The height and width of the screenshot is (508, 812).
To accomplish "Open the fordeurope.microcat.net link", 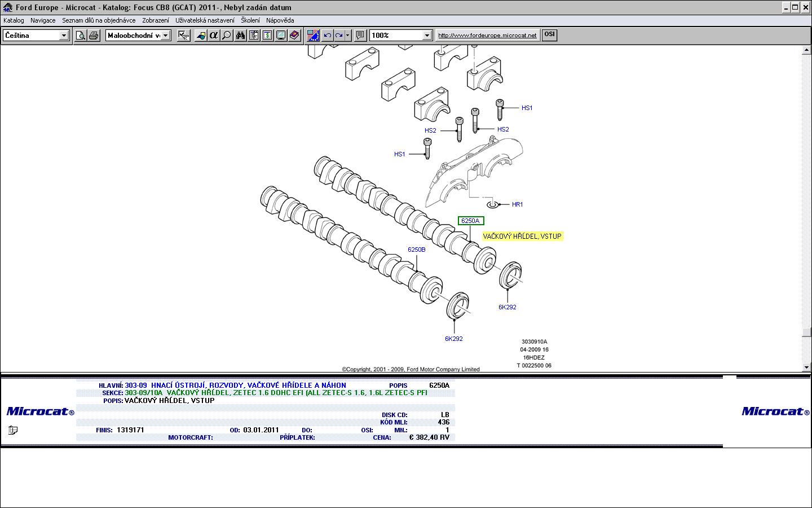I will 487,35.
